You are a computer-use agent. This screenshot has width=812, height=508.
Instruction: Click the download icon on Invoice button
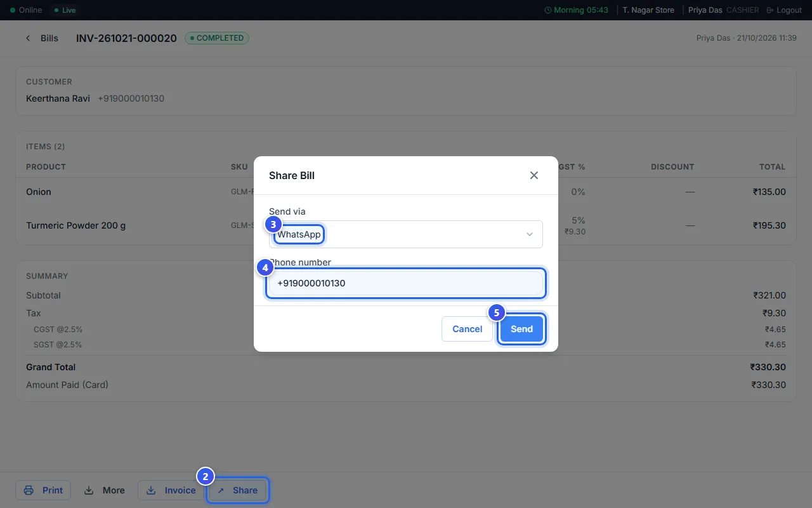click(x=151, y=490)
